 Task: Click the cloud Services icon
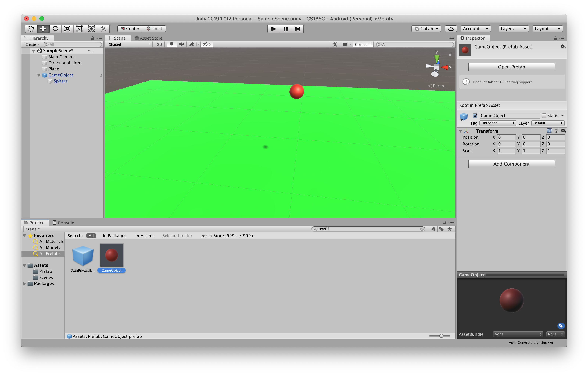click(450, 29)
